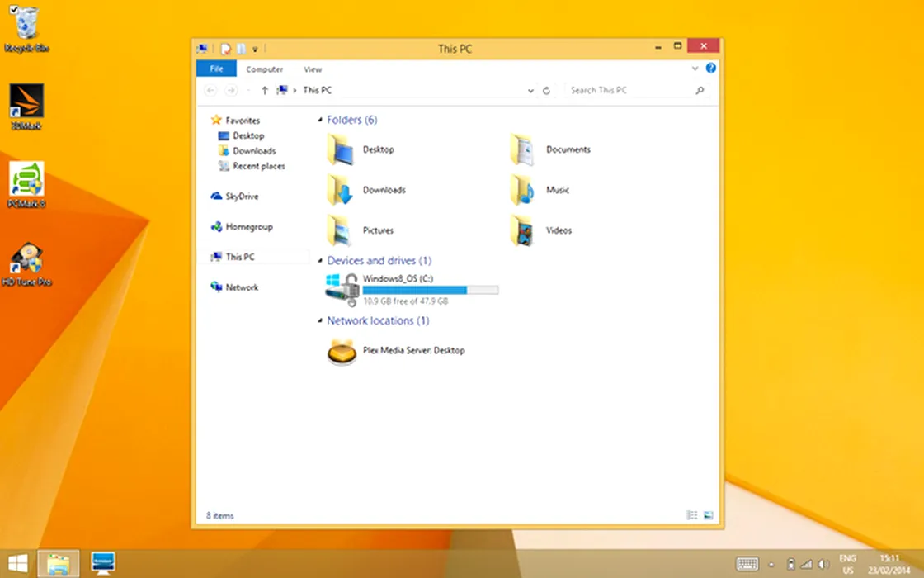This screenshot has height=578, width=924.
Task: Click the Properties icon in quick access toolbar
Action: click(226, 49)
